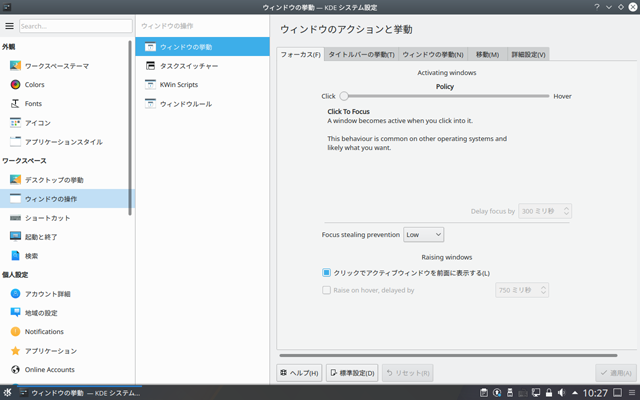The width and height of the screenshot is (640, 400).
Task: Select ウィンドウルール module icon
Action: (150, 104)
